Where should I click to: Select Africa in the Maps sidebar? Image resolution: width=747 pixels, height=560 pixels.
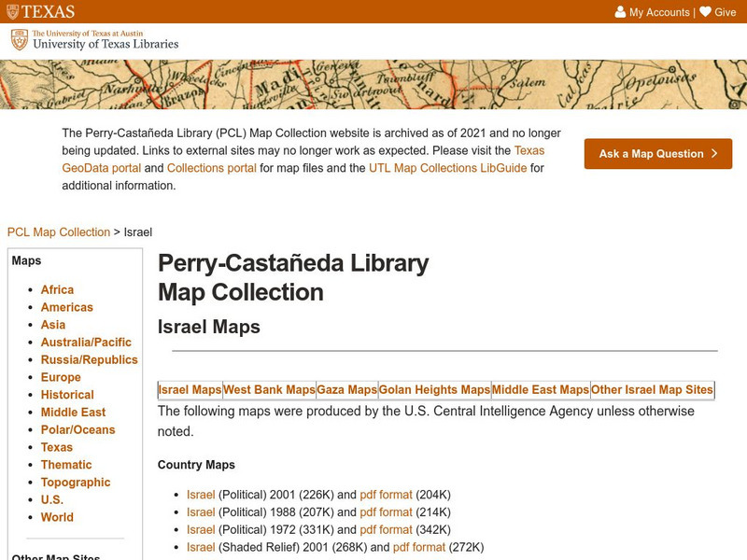pyautogui.click(x=57, y=290)
